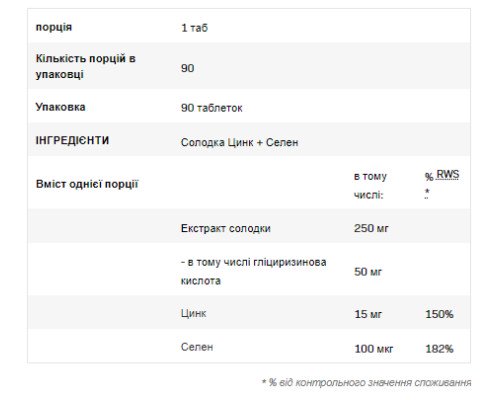The image size is (500, 400).
Task: Click the '250 мг' amount cell
Action: tap(371, 228)
